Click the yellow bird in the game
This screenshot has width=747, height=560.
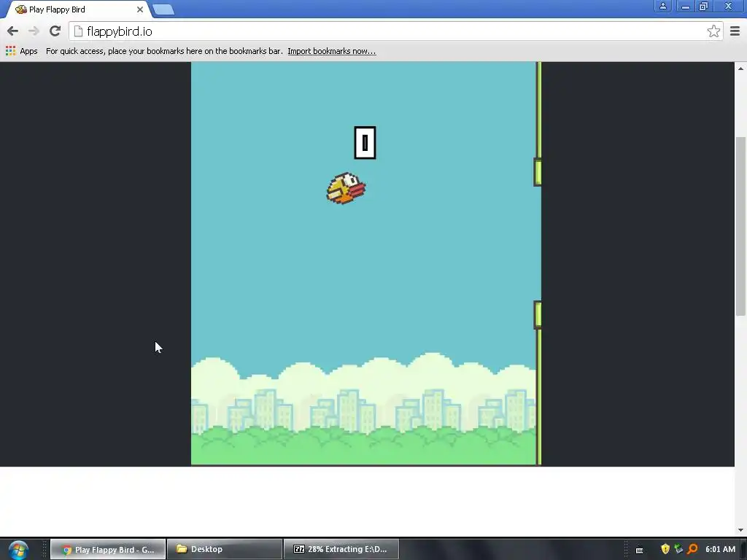click(347, 189)
